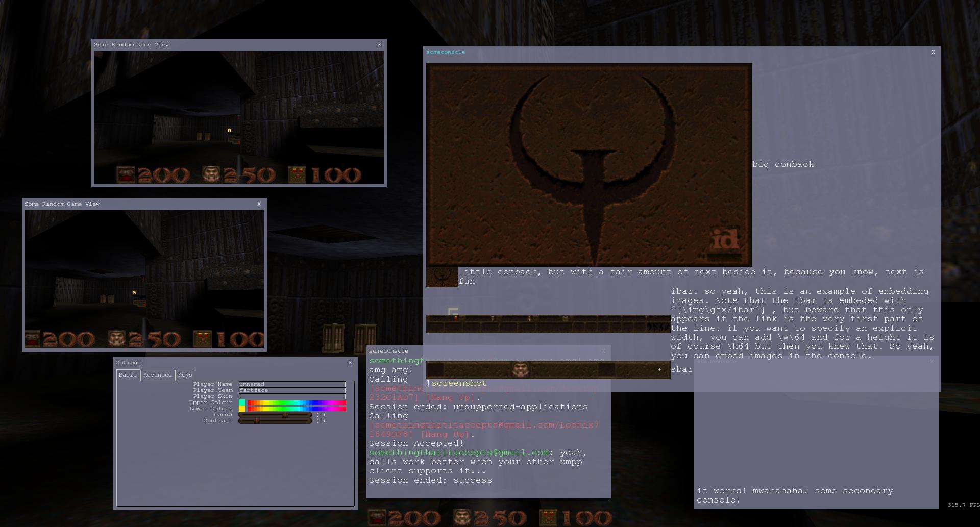Click the player face icon in the main bottom HUD
Screen dimensions: 980x527
pos(463,518)
